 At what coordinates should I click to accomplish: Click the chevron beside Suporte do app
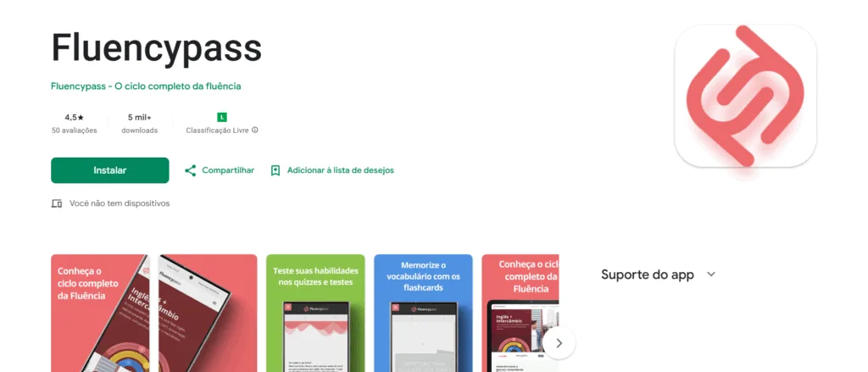coord(711,275)
